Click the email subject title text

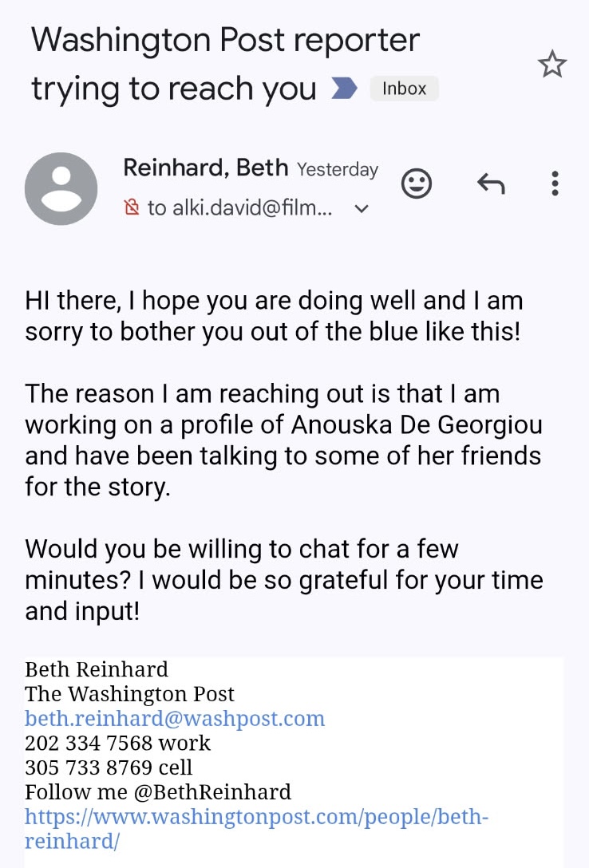tap(225, 64)
